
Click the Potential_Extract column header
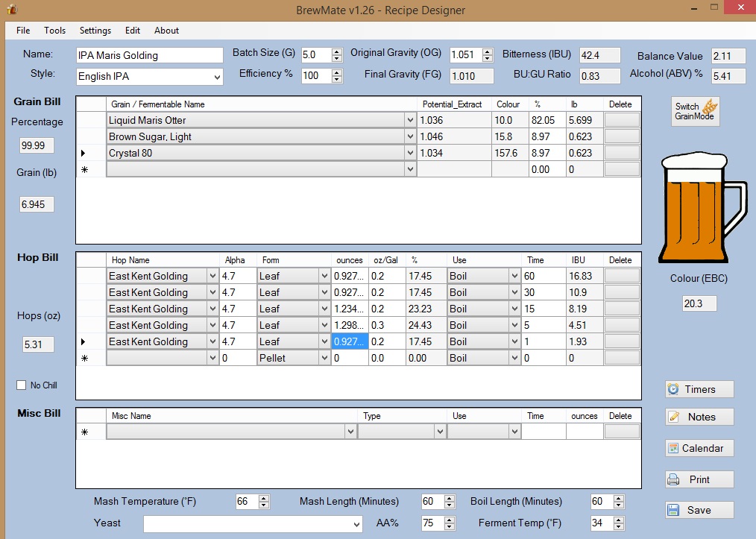point(454,104)
